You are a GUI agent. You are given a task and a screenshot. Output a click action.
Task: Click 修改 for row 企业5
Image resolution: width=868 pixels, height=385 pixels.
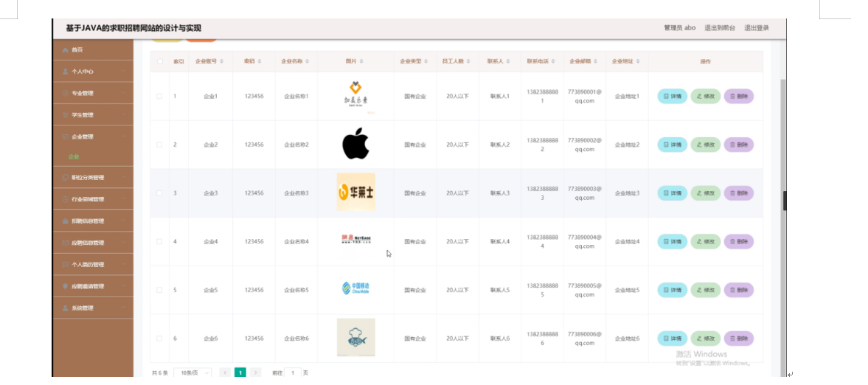point(705,291)
